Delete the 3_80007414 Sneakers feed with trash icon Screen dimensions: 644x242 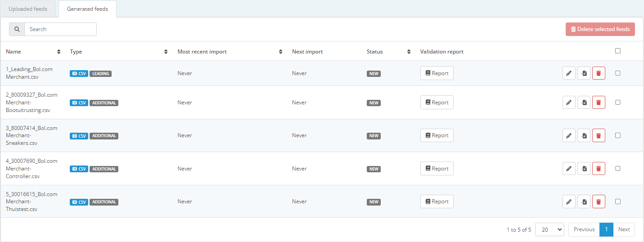(599, 135)
